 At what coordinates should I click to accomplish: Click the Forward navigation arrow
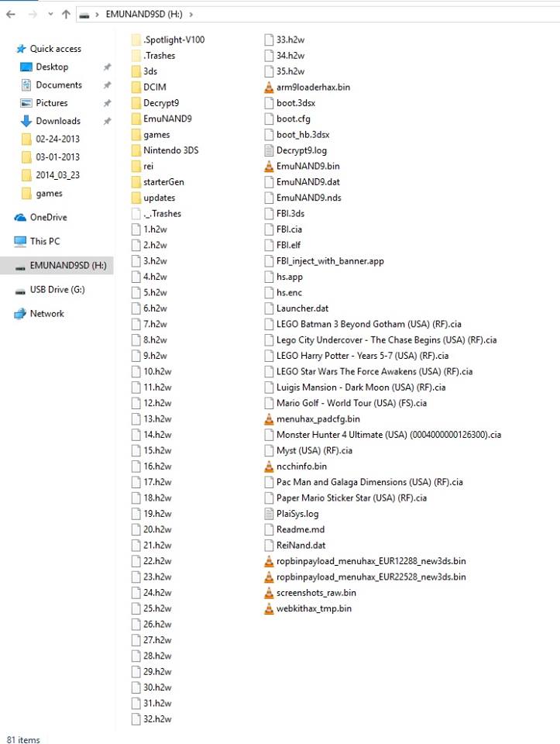point(33,14)
